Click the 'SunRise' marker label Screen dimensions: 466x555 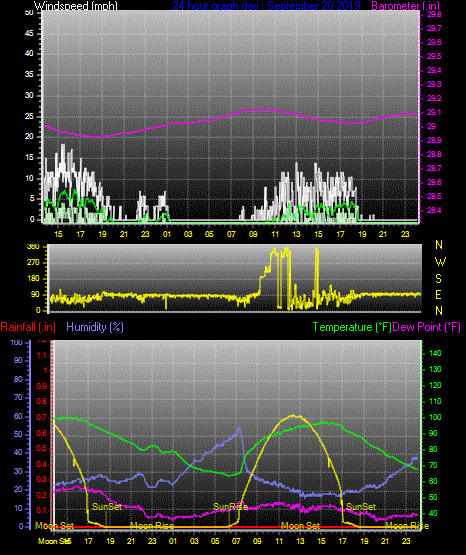tap(230, 507)
